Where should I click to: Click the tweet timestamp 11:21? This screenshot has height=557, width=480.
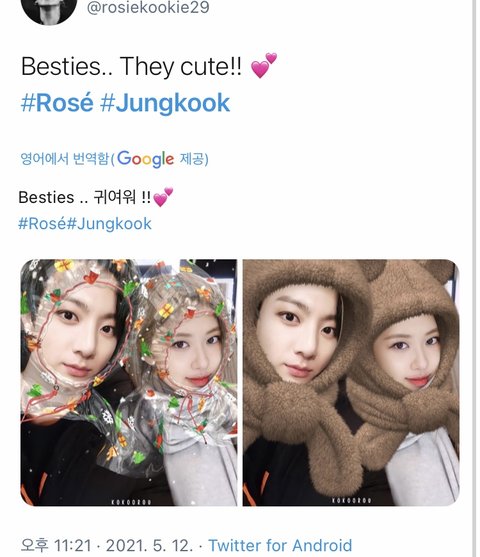tap(72, 546)
